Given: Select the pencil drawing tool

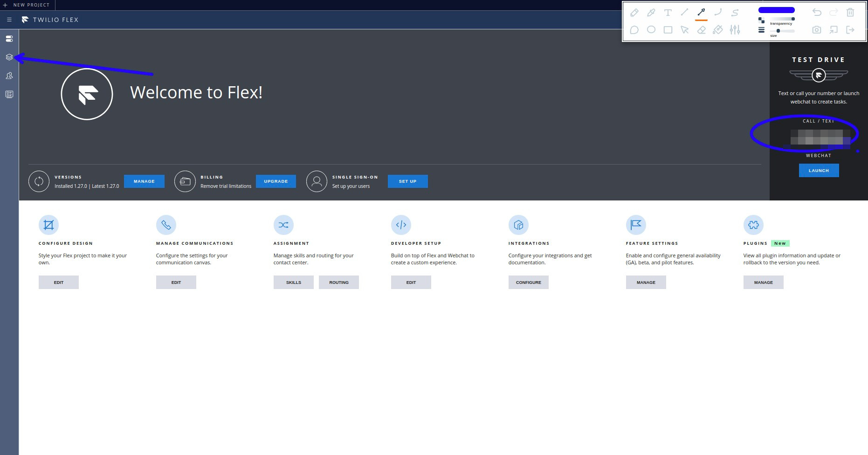Looking at the screenshot, I should click(634, 13).
